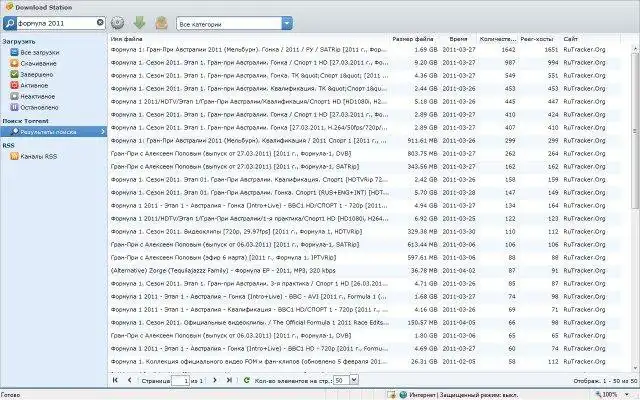
Task: Select the '(Alternative) Zorge' MP3 result
Action: coord(365,271)
